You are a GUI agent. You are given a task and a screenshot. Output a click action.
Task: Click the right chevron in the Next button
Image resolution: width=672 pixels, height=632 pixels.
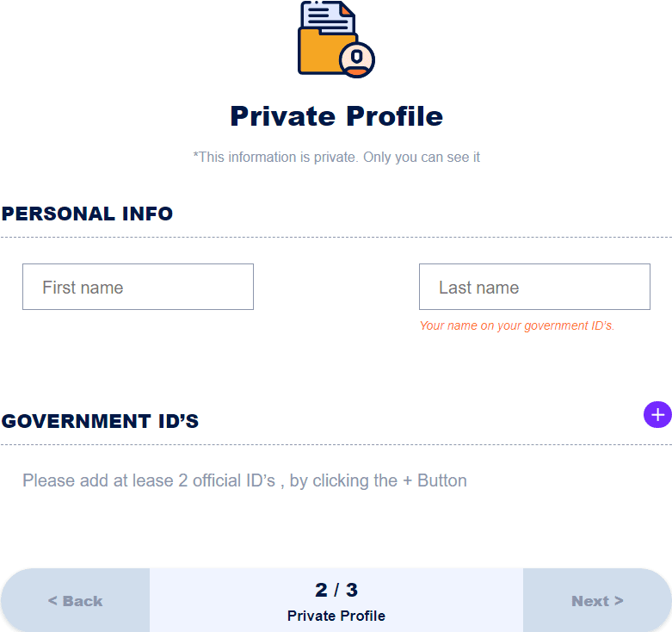point(619,601)
